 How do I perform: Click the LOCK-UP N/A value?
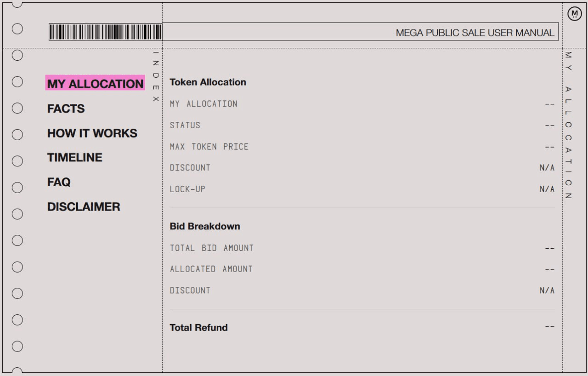547,189
